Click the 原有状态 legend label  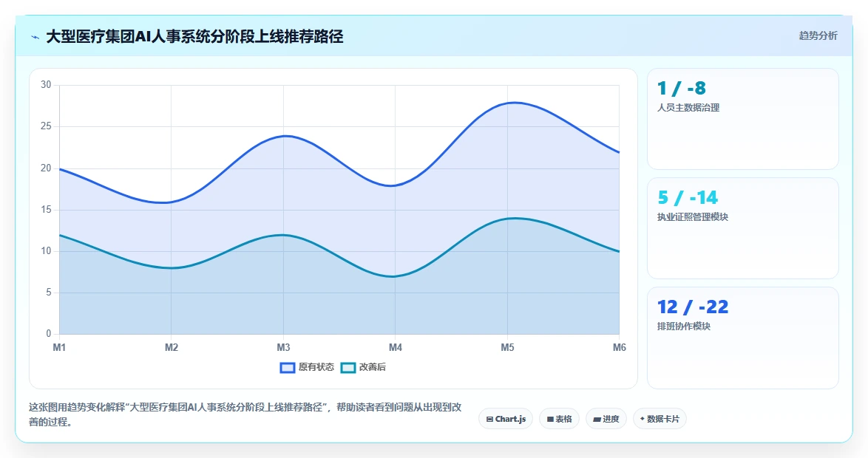pos(316,367)
